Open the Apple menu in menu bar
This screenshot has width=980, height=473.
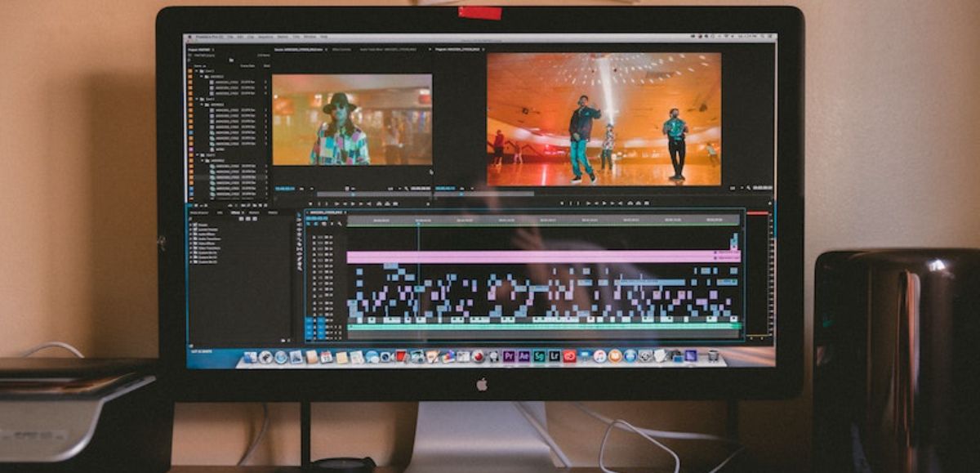pyautogui.click(x=190, y=37)
